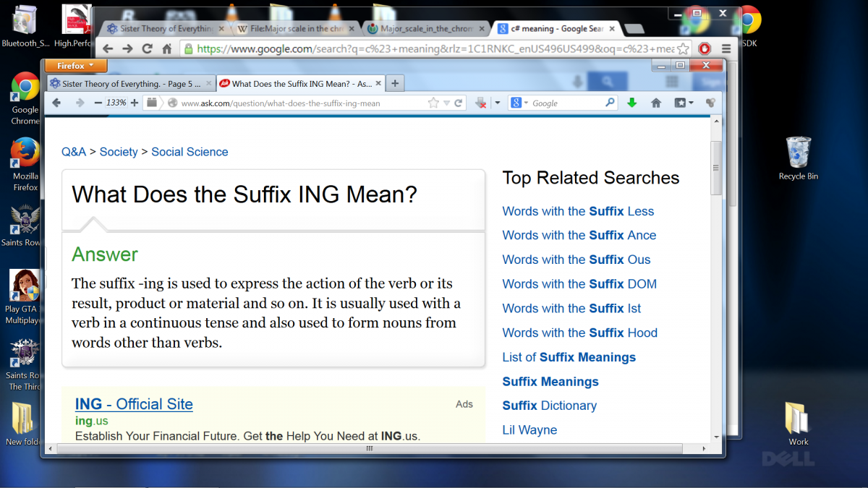This screenshot has width=868, height=488.
Task: Bookmark this page with the star icon
Action: coord(433,103)
